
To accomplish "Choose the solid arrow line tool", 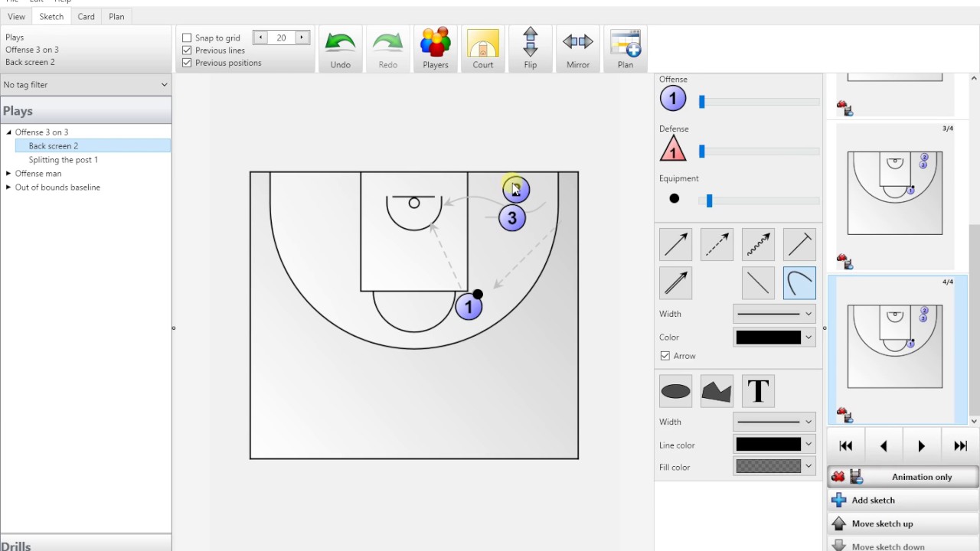I will pos(676,244).
